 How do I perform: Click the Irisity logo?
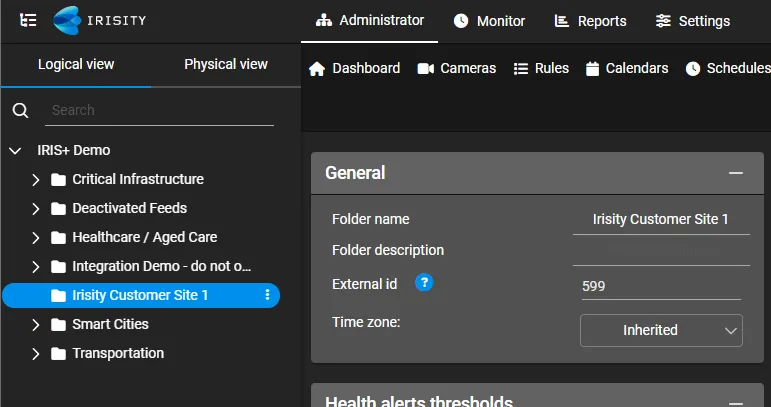100,21
